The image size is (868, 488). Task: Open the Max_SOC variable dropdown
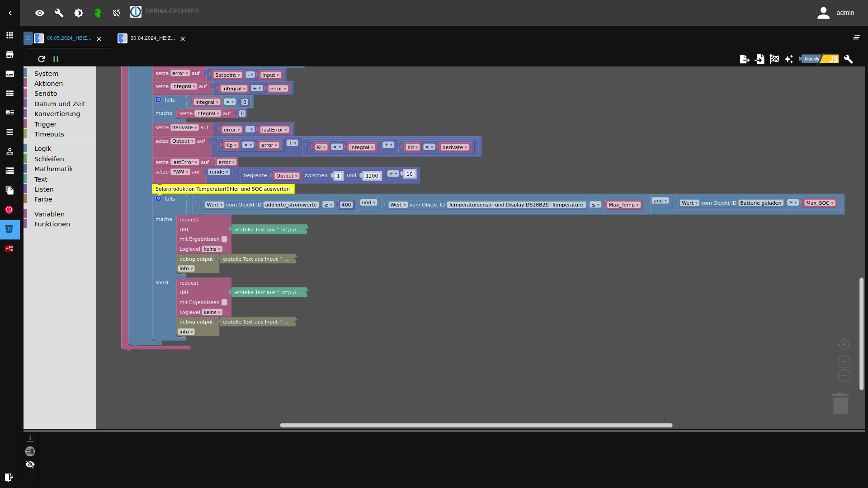820,203
